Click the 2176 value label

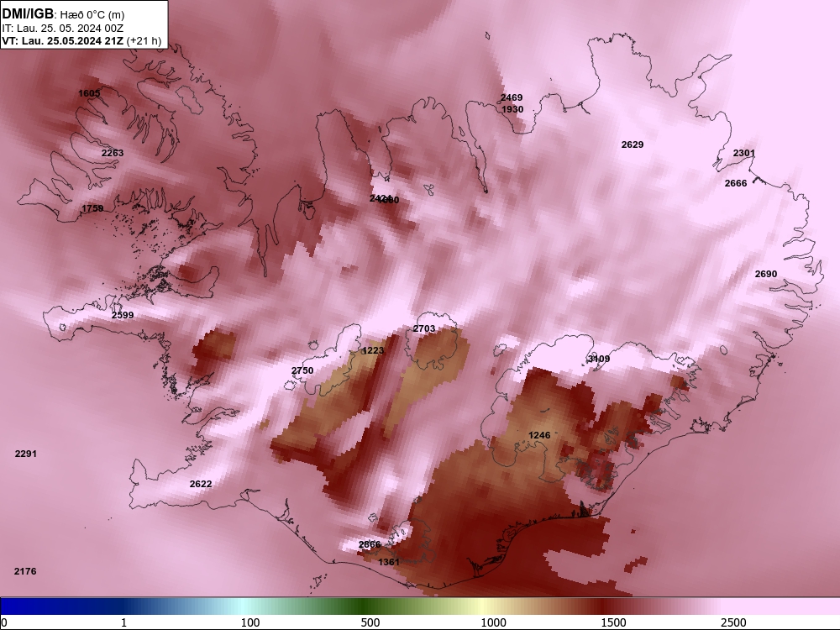[x=25, y=571]
